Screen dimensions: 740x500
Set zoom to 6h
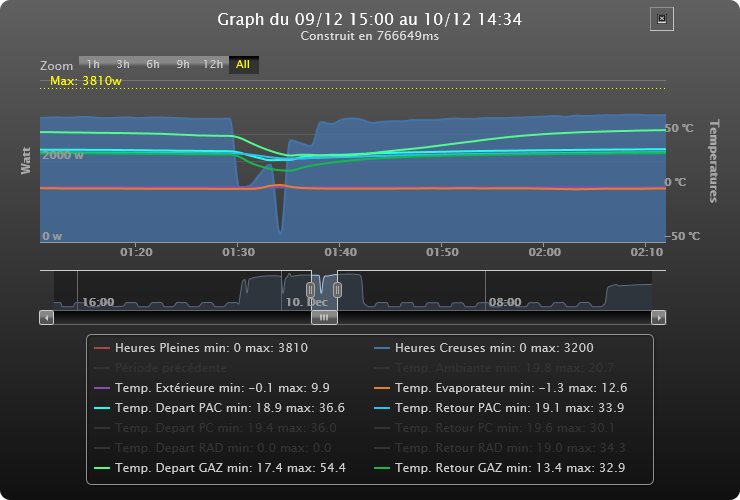[x=153, y=64]
